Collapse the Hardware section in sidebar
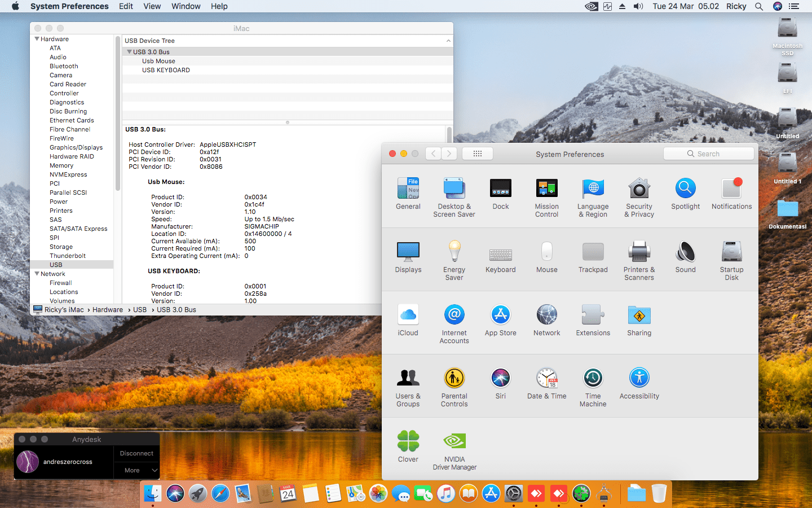This screenshot has width=812, height=508. (37, 39)
